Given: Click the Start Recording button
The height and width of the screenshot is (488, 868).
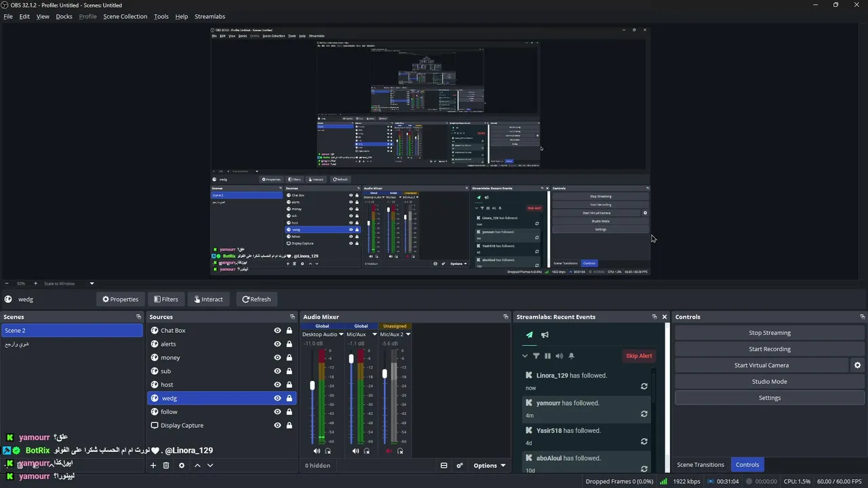Looking at the screenshot, I should click(770, 349).
